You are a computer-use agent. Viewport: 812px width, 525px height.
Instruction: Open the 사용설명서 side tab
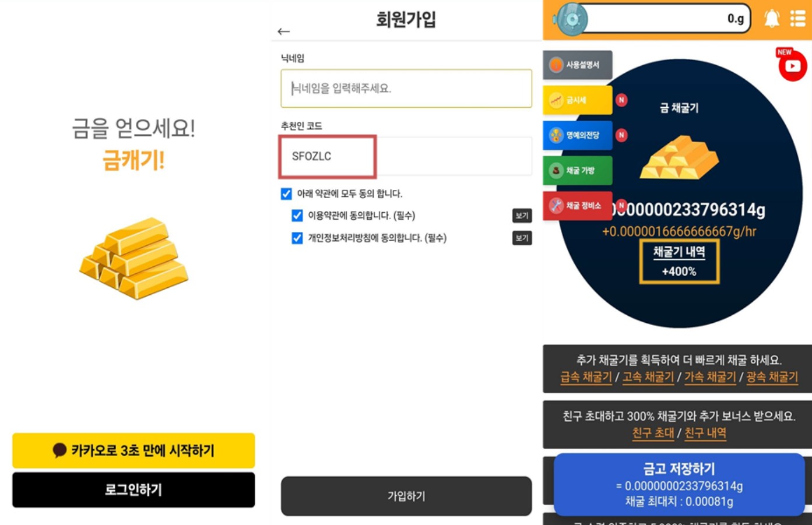click(x=578, y=65)
